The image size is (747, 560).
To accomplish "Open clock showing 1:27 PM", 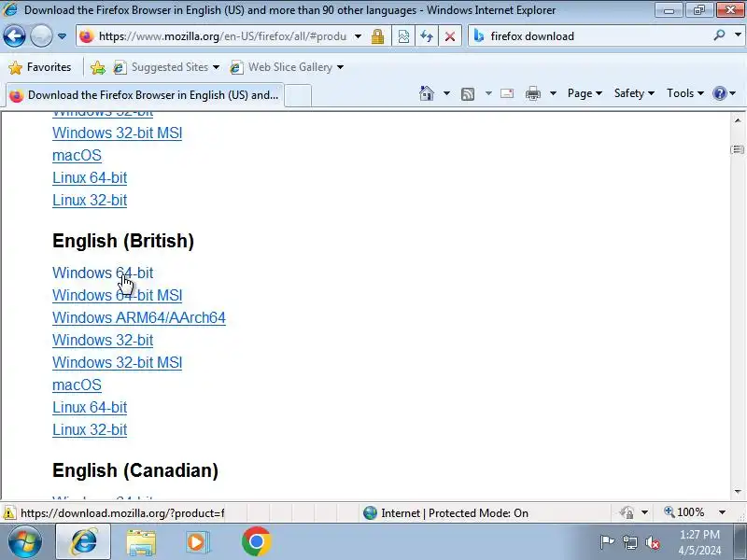I will [699, 542].
